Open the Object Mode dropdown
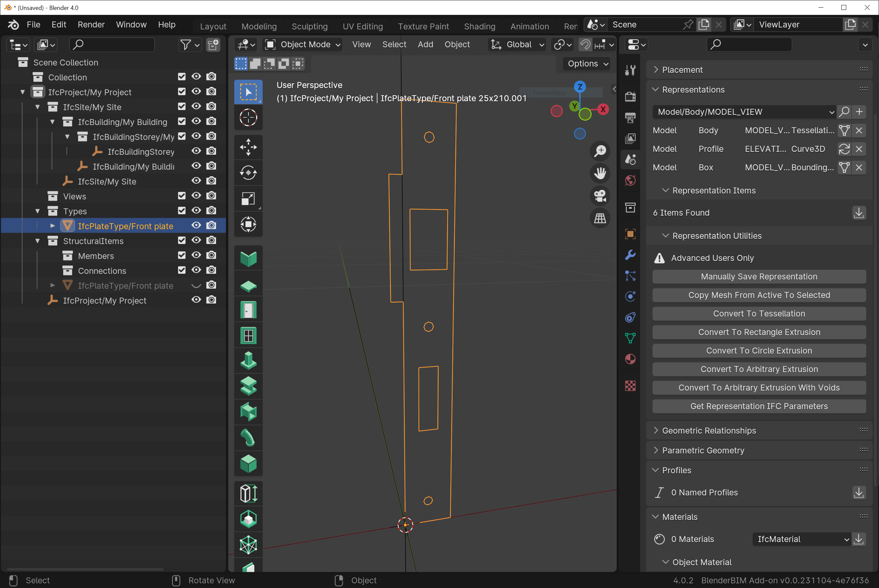 point(303,45)
